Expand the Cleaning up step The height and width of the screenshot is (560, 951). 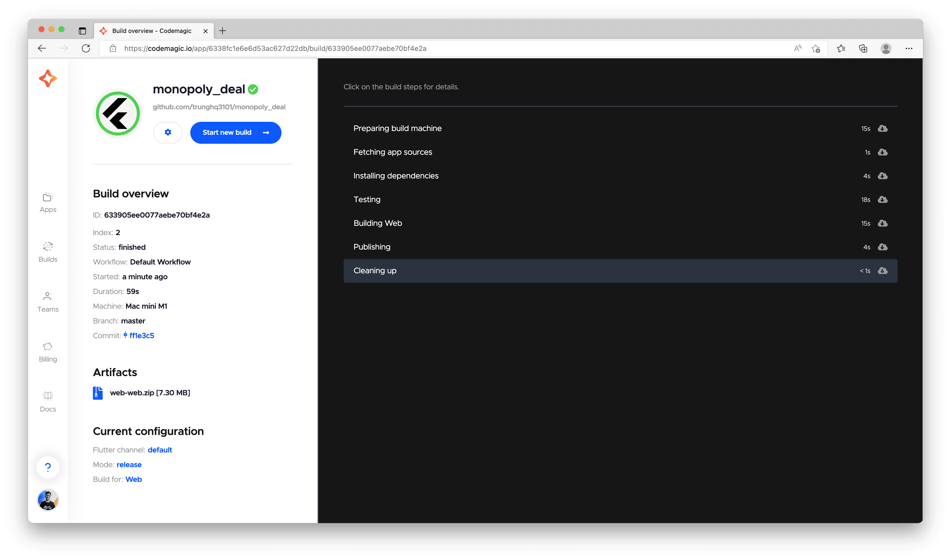620,271
